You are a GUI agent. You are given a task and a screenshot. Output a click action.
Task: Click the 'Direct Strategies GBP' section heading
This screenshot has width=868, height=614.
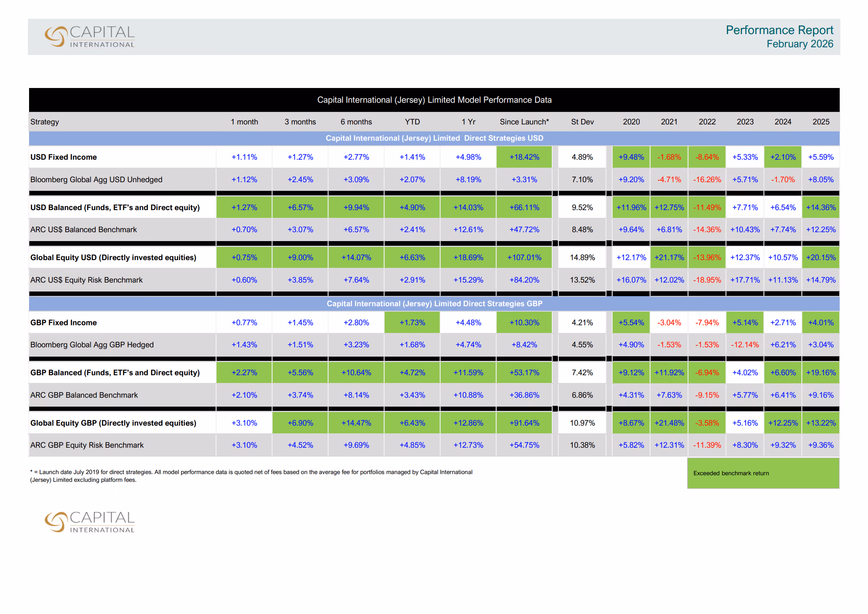coord(434,304)
